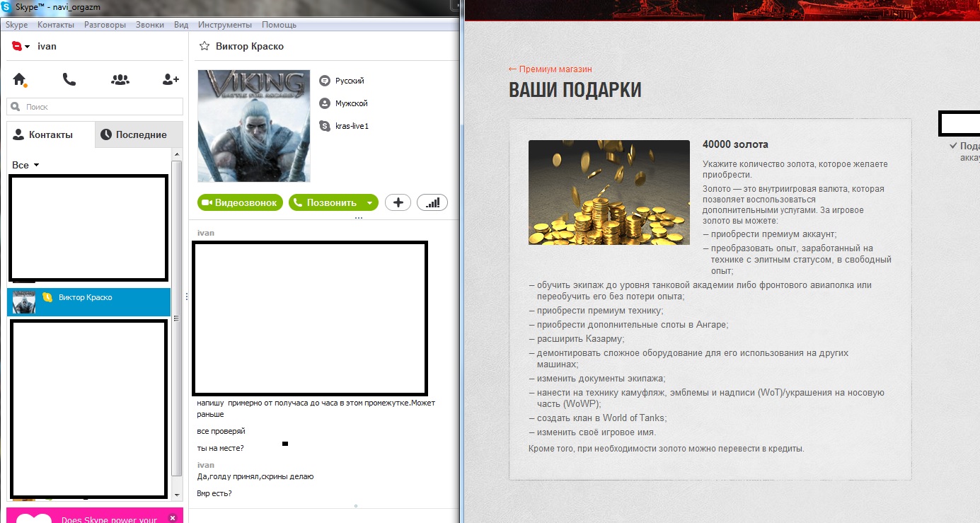Click the message 'ты на месте?'
This screenshot has width=980, height=523.
pos(221,448)
